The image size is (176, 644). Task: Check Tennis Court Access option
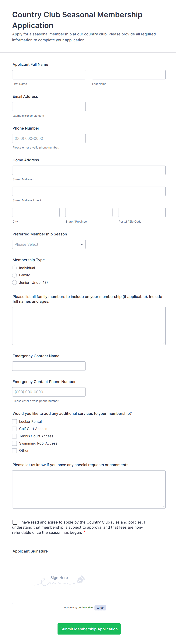(x=15, y=436)
